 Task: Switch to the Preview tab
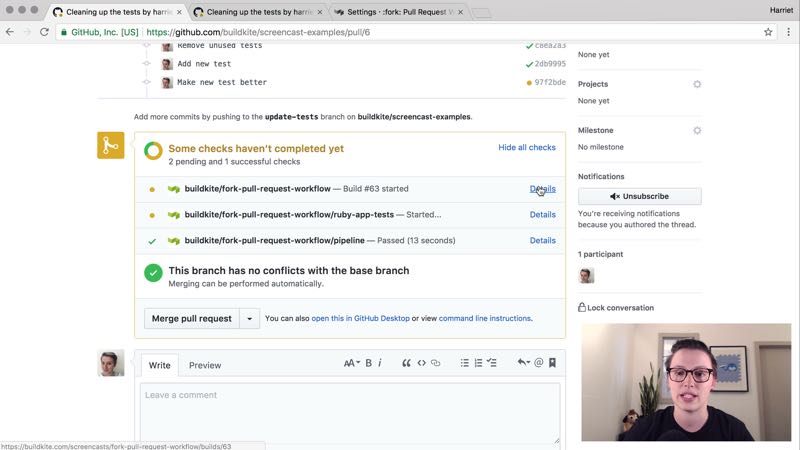click(x=205, y=365)
